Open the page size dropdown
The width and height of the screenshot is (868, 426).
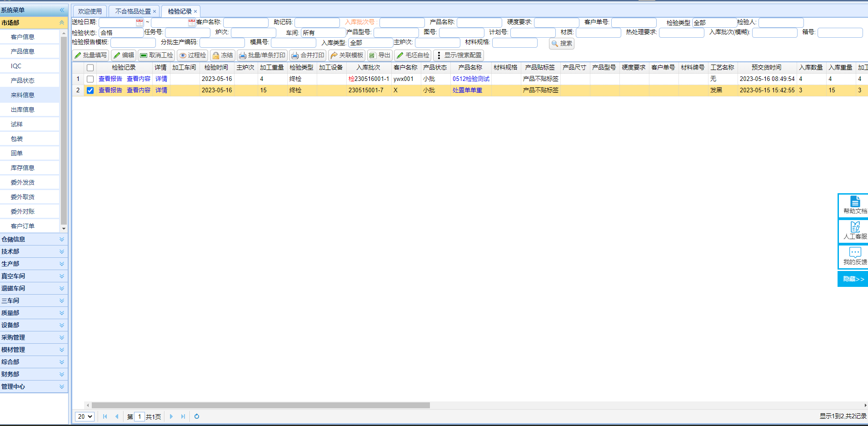[x=85, y=416]
